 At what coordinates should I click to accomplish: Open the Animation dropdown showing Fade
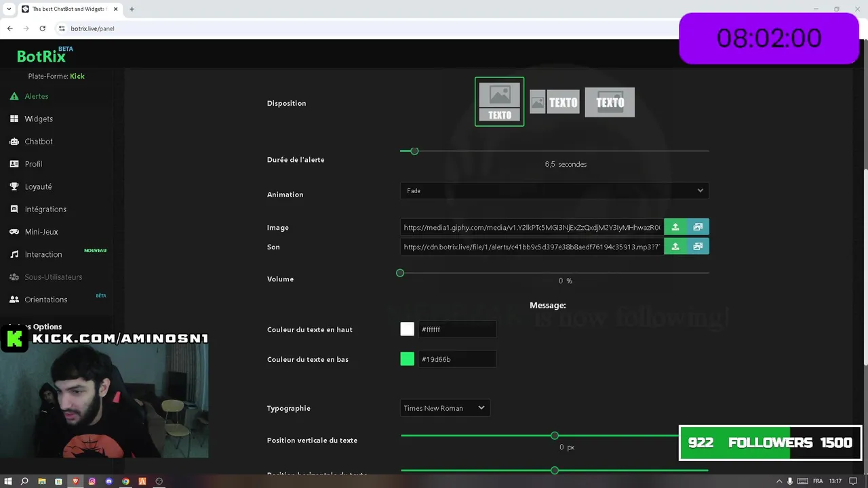click(555, 190)
